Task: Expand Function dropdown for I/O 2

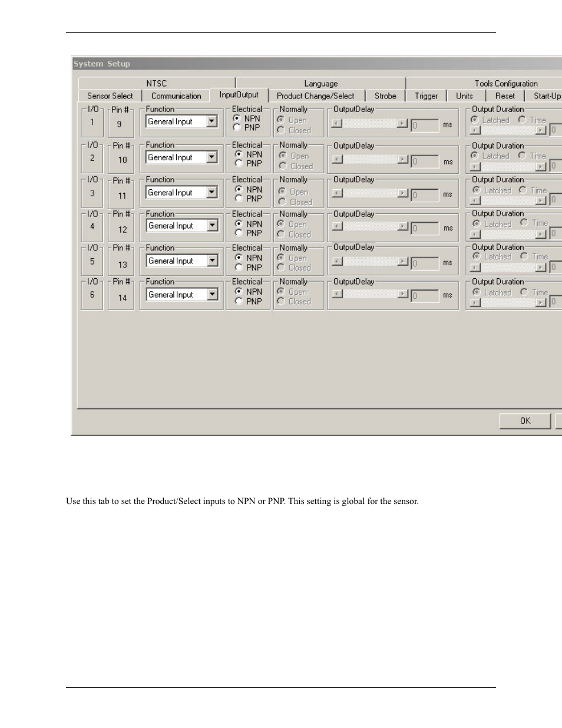Action: (212, 157)
